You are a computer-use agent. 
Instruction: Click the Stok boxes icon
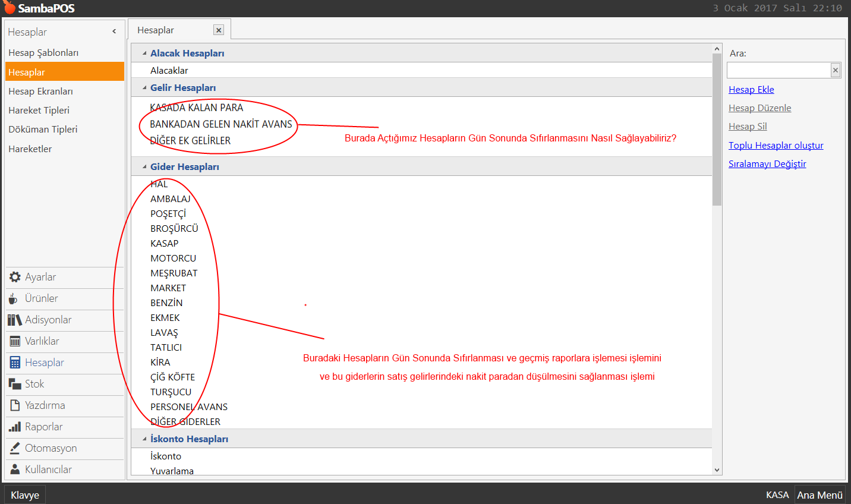15,384
